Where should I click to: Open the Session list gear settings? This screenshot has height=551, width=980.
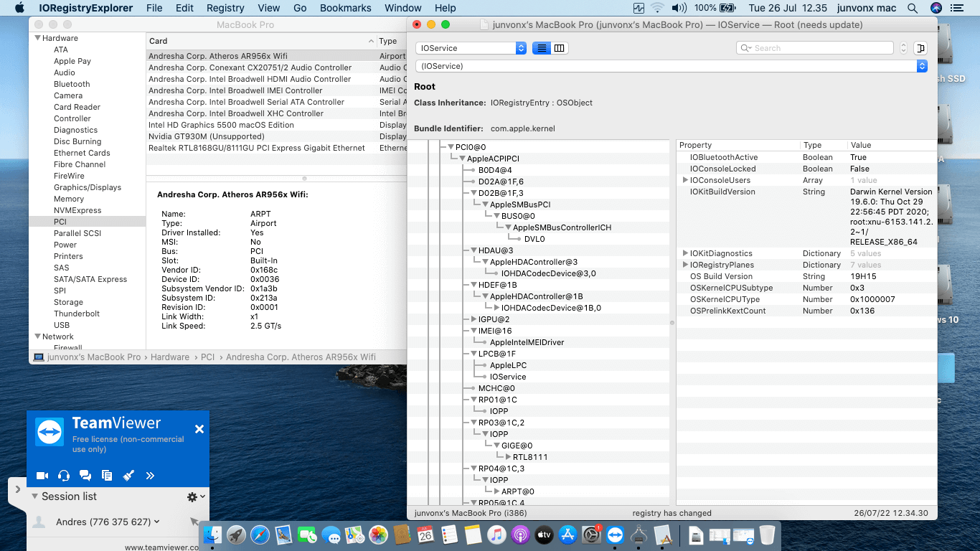192,496
